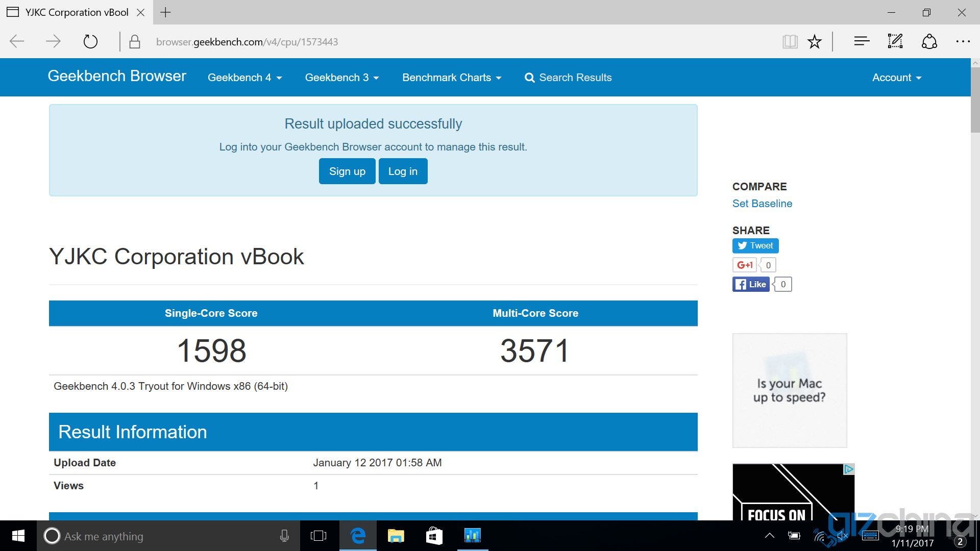The image size is (980, 551).
Task: Click the Set Baseline link
Action: [762, 204]
